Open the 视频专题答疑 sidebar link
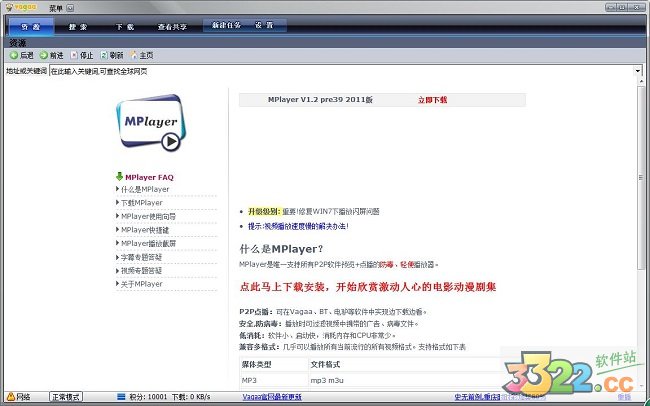The height and width of the screenshot is (406, 650). (x=141, y=271)
